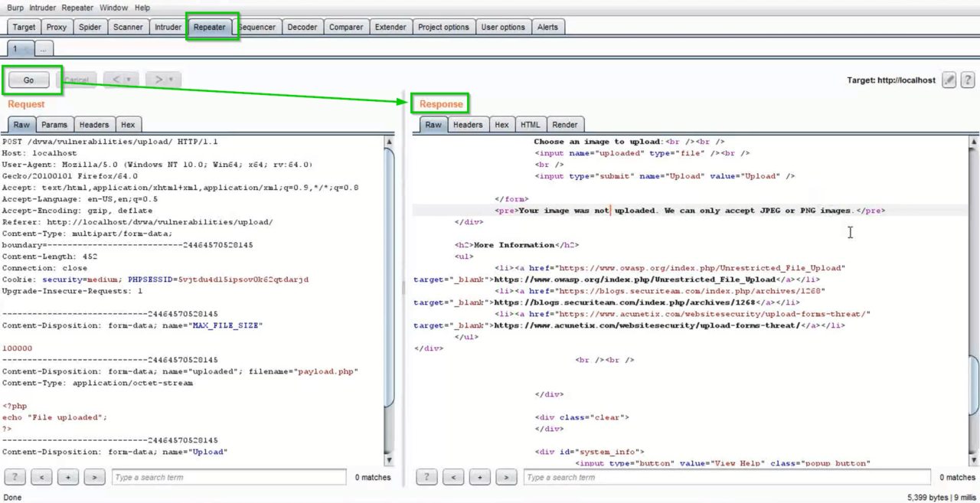The width and height of the screenshot is (980, 503).
Task: Send the request with the Go button
Action: (x=29, y=80)
